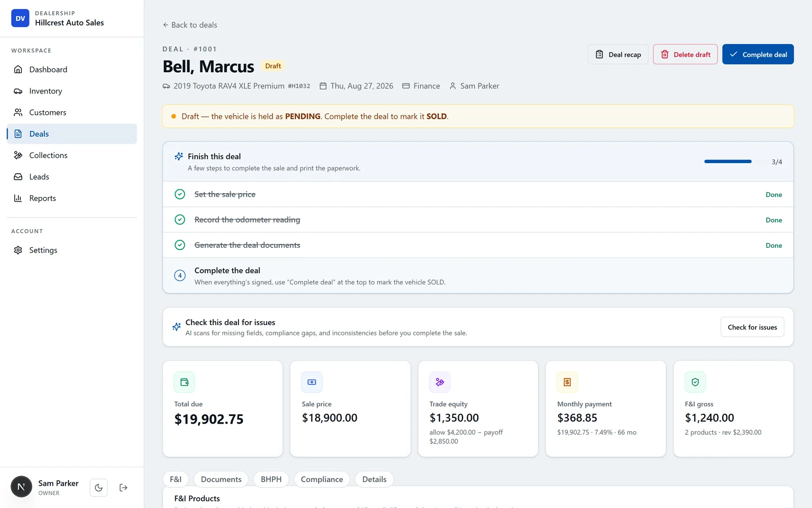Click the 3/4 progress bar
This screenshot has width=812, height=508.
(x=735, y=162)
